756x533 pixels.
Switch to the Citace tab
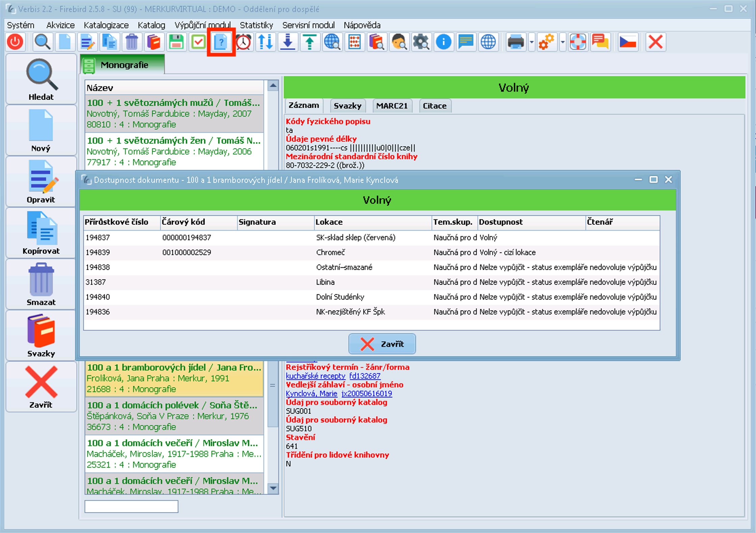[x=435, y=106]
